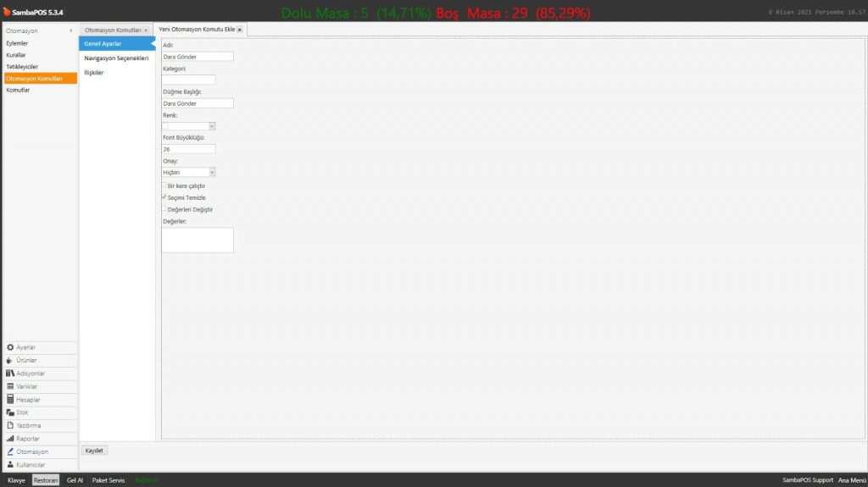The width and height of the screenshot is (868, 487).
Task: Open Ayarlar via its gear icon
Action: (10, 347)
